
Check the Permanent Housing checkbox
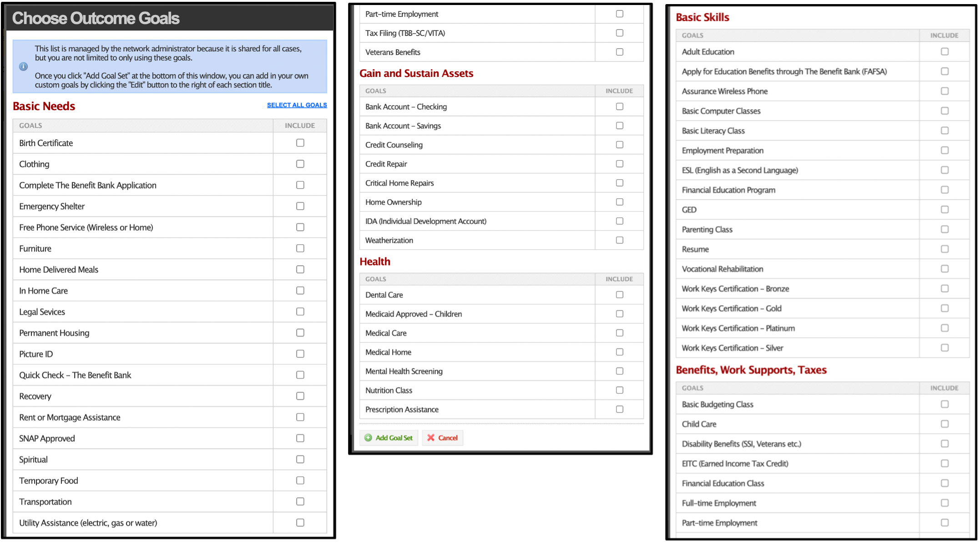pyautogui.click(x=300, y=332)
